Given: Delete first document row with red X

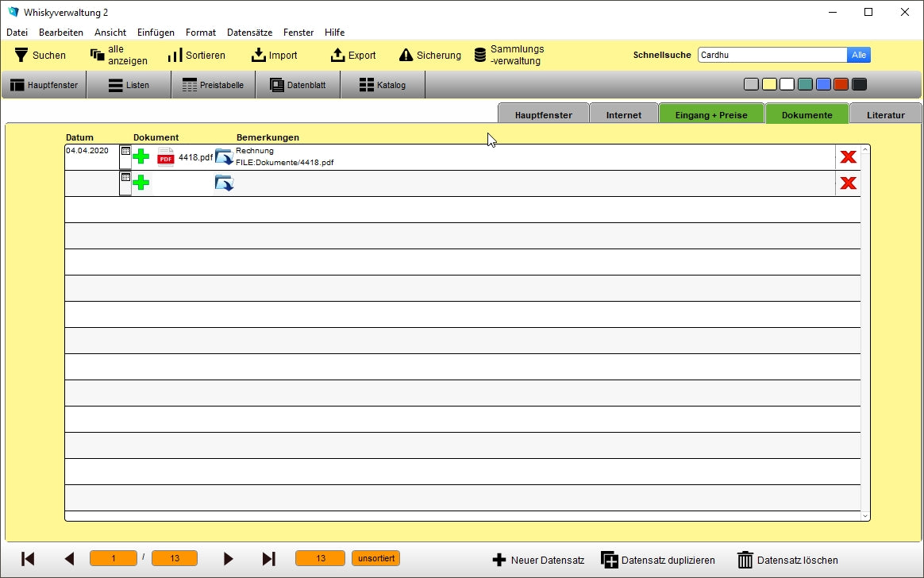Looking at the screenshot, I should 848,156.
